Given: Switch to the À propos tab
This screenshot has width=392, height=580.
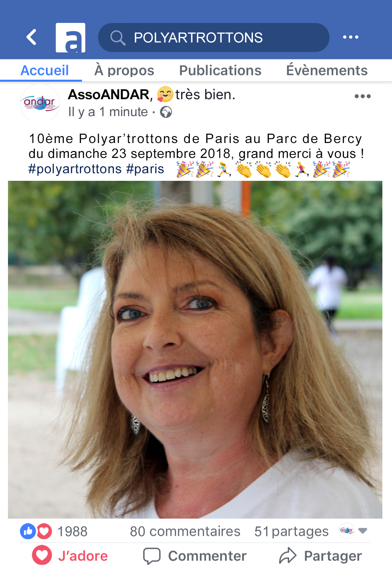Looking at the screenshot, I should tap(124, 70).
